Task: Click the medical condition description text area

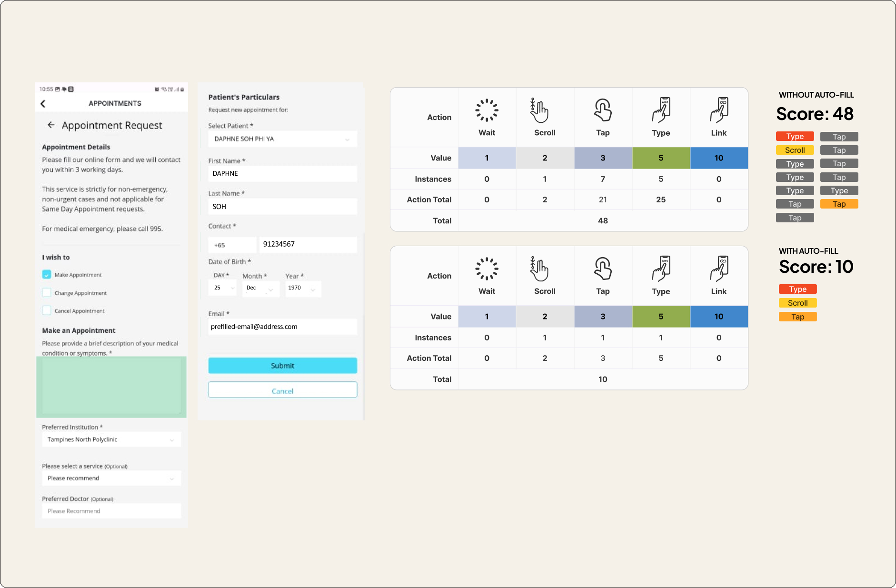Action: (x=111, y=387)
